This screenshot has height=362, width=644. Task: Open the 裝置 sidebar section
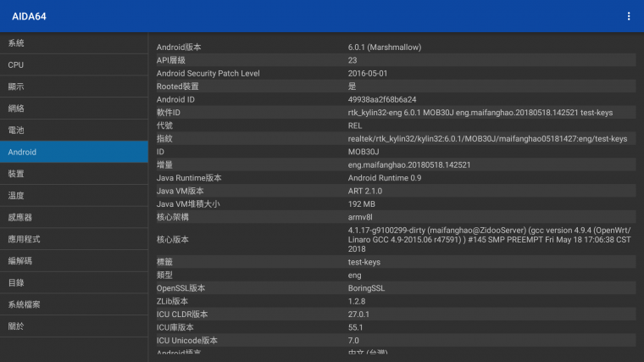pos(74,174)
